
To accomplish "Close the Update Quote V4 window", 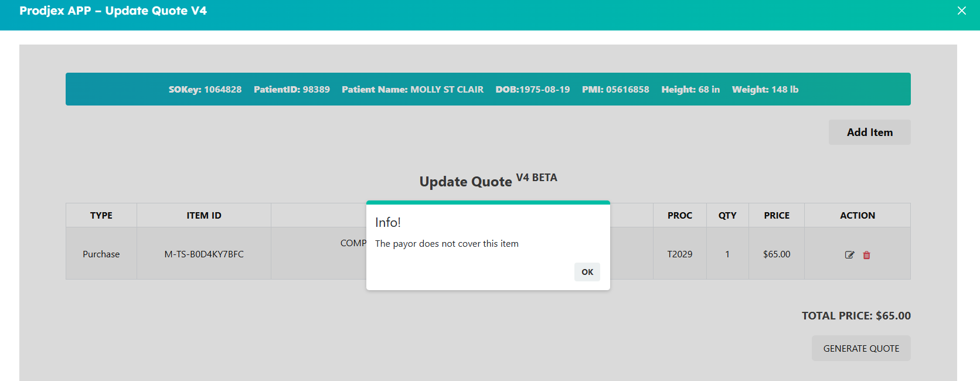I will (961, 11).
